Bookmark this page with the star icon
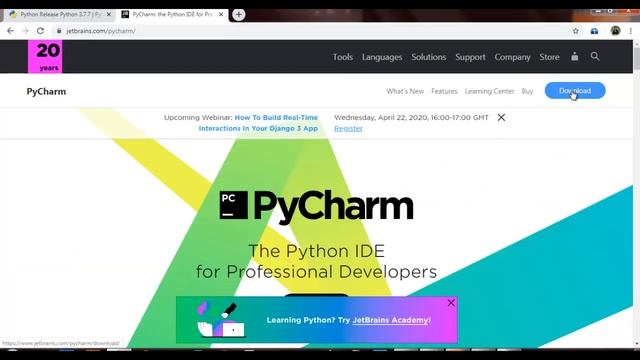 point(576,31)
